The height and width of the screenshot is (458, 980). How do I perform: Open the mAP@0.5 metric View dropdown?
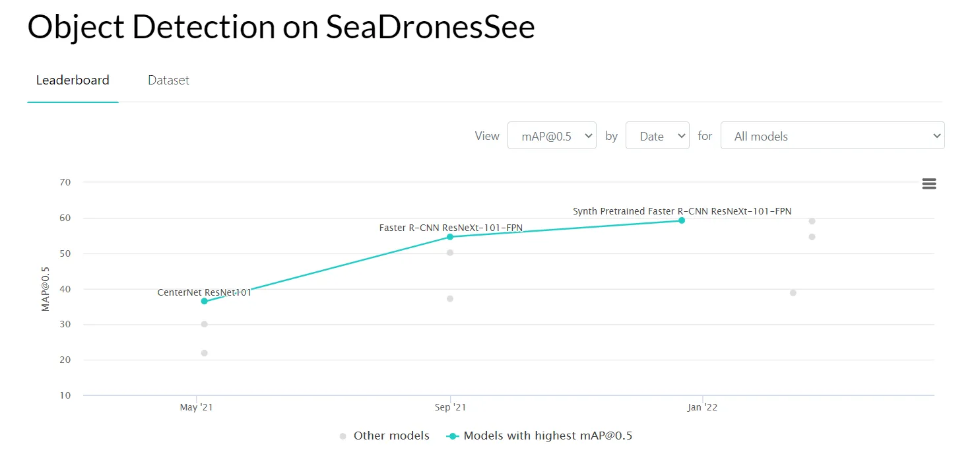pyautogui.click(x=552, y=136)
